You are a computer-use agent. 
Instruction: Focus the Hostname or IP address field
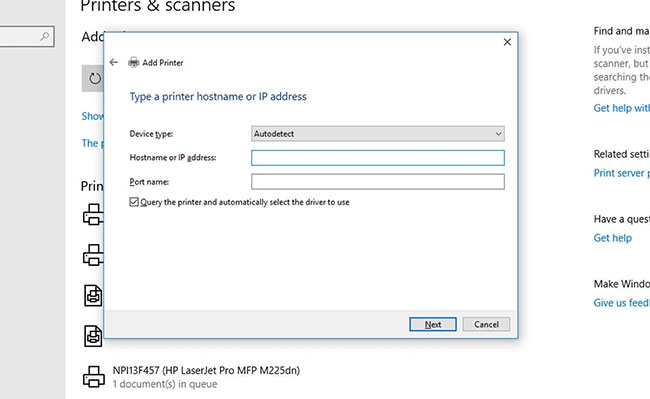pyautogui.click(x=378, y=158)
